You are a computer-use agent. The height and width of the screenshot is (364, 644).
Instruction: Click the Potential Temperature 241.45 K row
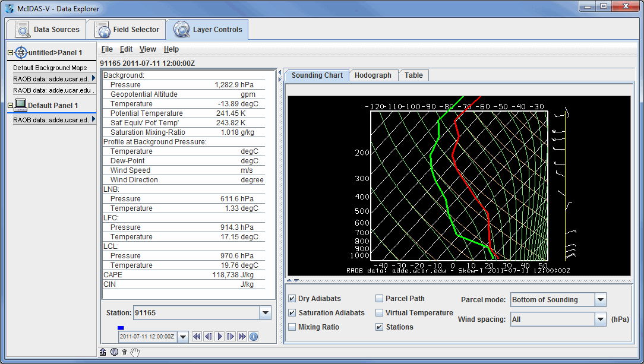click(184, 113)
